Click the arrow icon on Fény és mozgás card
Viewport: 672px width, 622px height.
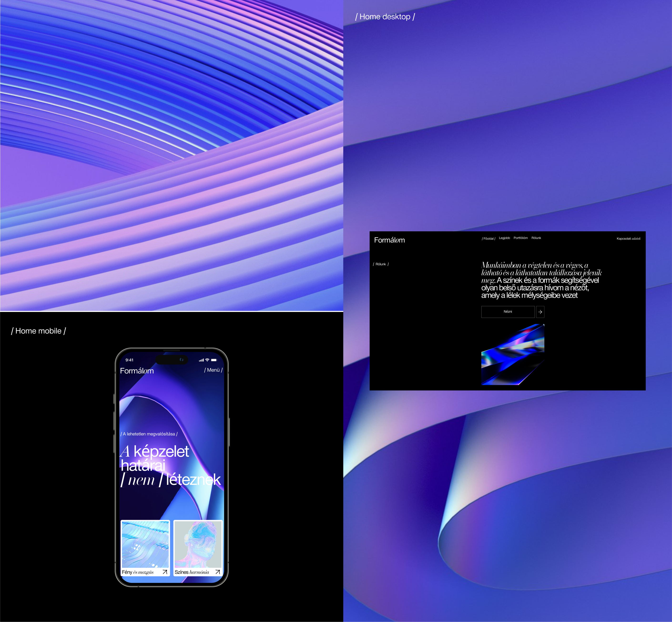(165, 572)
